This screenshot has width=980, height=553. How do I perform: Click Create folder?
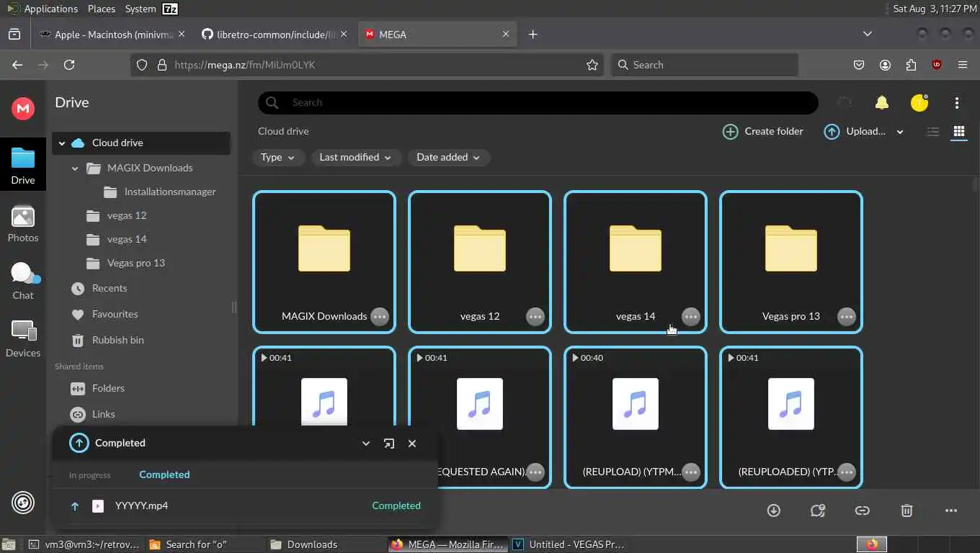[x=762, y=132]
